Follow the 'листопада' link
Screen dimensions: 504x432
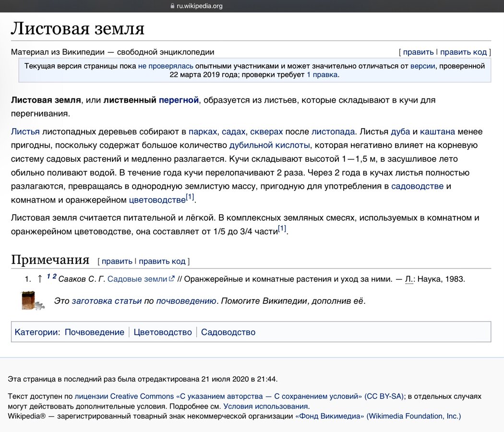click(x=333, y=132)
